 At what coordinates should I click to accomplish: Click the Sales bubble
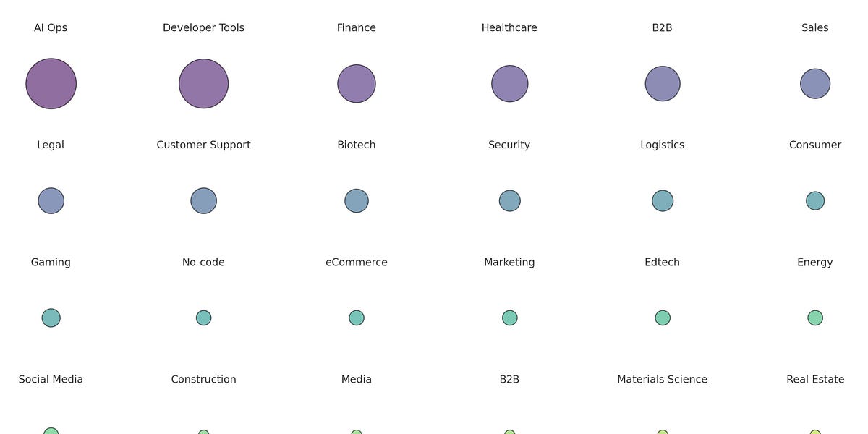(x=815, y=84)
